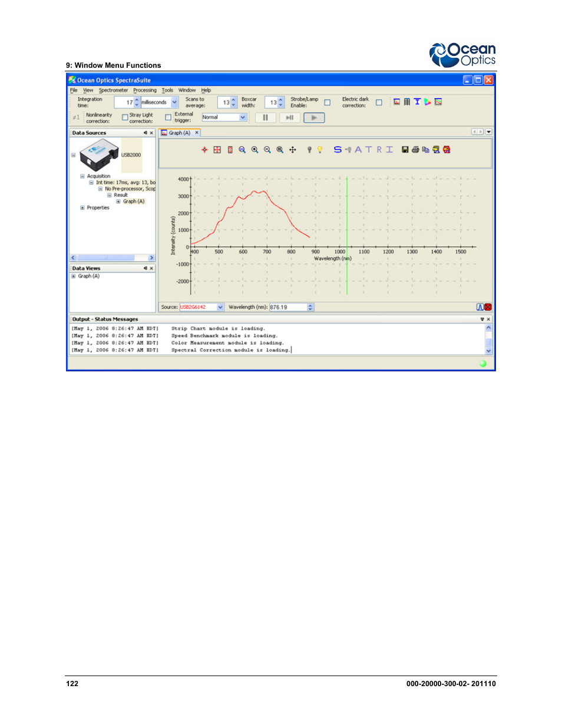Expand Graph (A) under Data Views
The image size is (562, 728).
(74, 276)
